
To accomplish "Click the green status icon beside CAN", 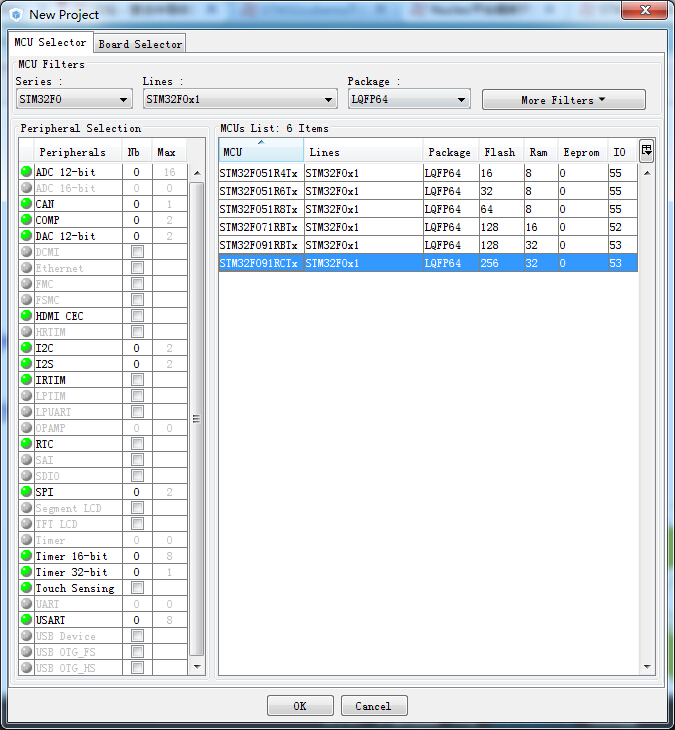I will 27,203.
